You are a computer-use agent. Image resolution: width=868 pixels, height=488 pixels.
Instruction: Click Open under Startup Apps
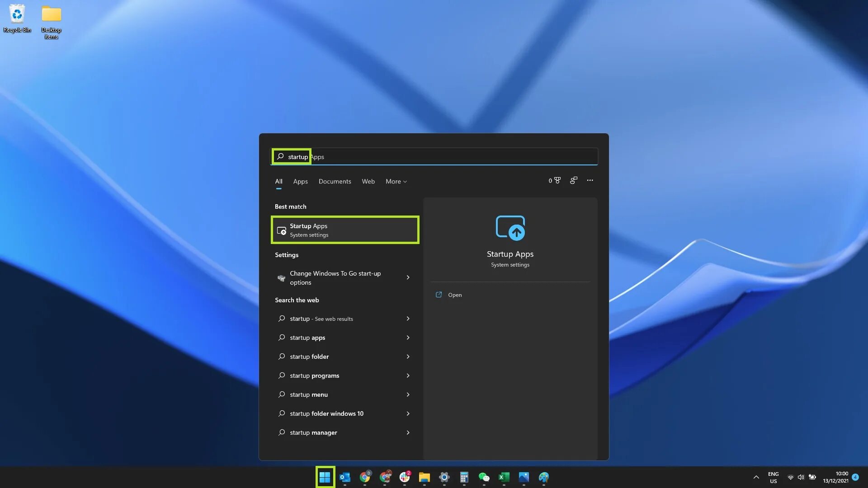454,295
